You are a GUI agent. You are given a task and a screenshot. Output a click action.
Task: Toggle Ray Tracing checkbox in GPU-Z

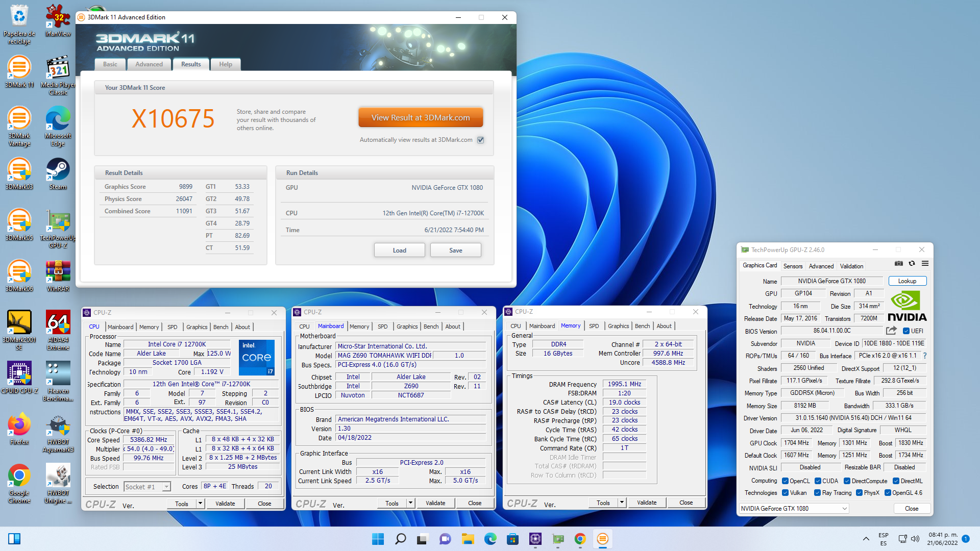point(817,493)
